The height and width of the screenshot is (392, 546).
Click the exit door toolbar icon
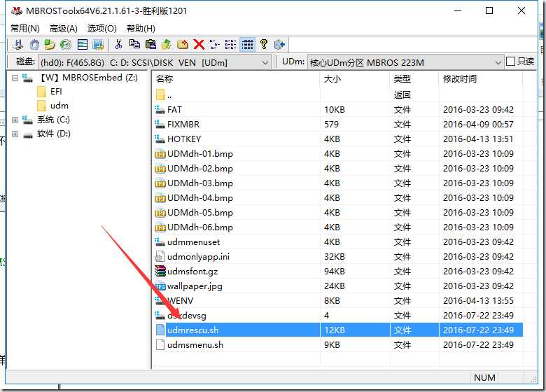click(279, 44)
